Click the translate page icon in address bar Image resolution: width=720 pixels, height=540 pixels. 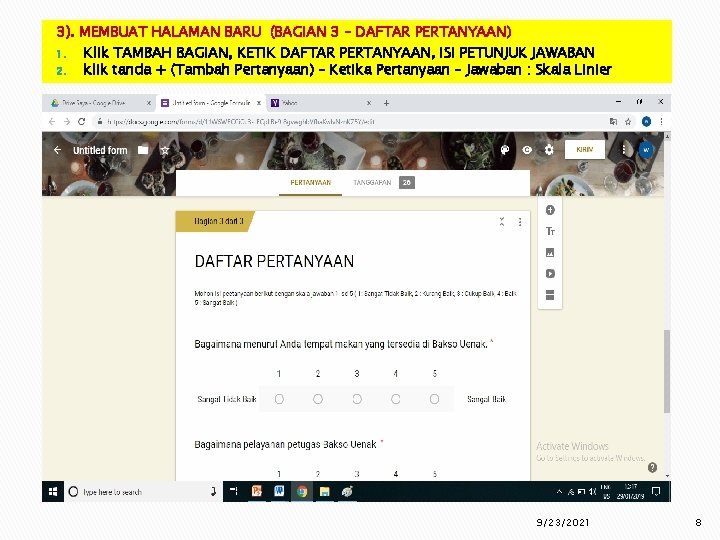[x=613, y=122]
